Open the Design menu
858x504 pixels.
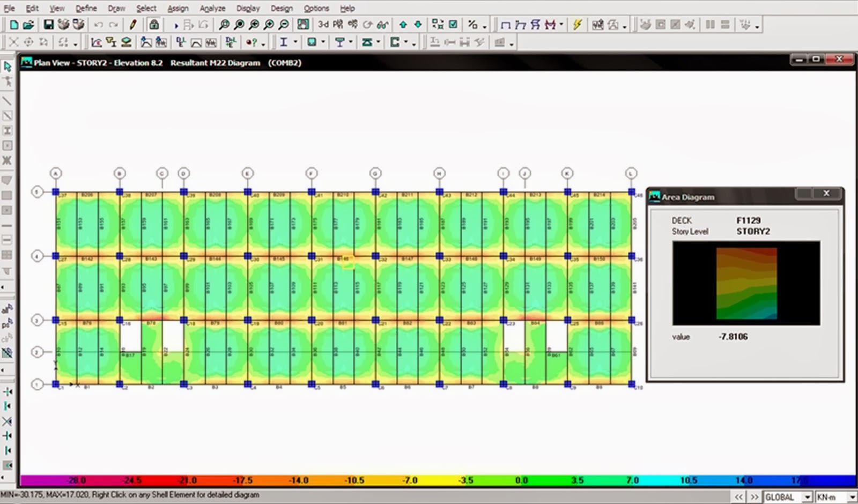pyautogui.click(x=282, y=8)
